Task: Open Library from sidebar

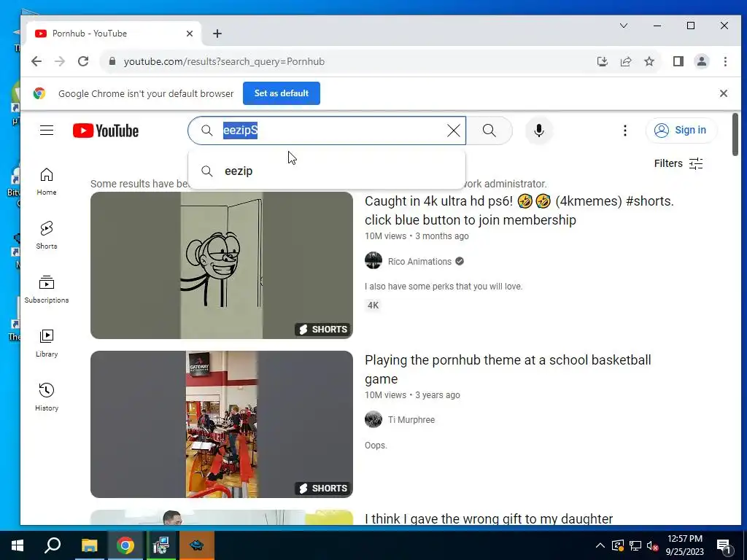Action: point(47,343)
